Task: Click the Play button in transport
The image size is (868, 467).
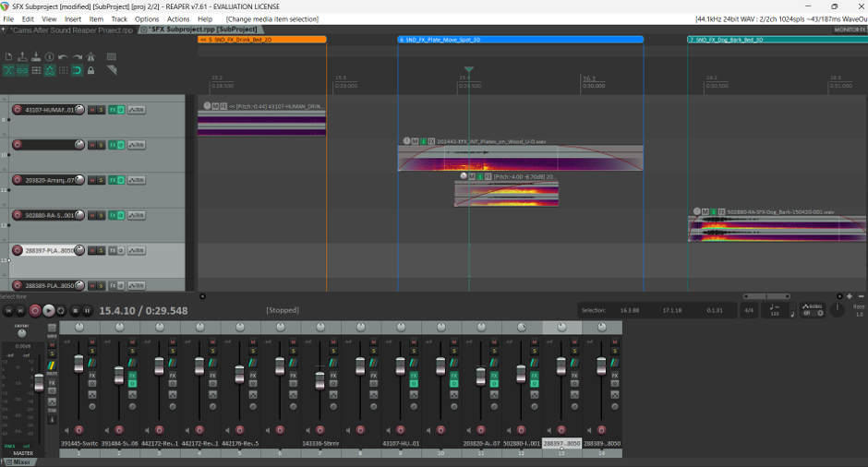Action: 48,311
